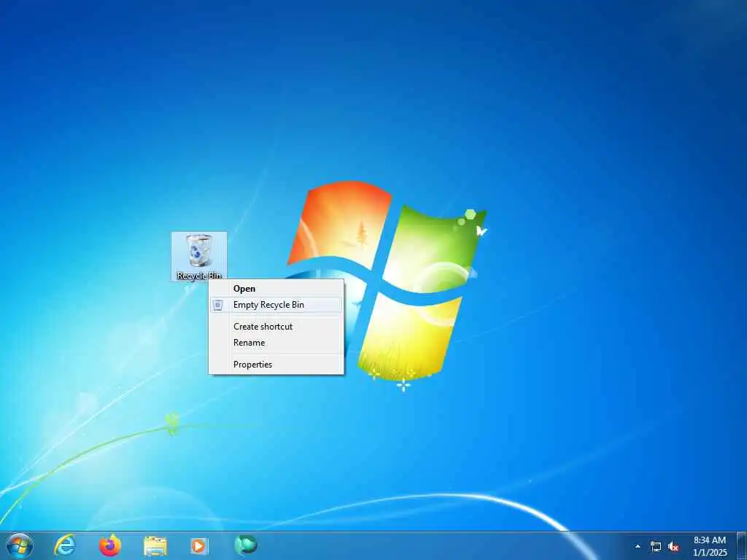Screen dimensions: 747x560
Task: Open Properties from the context menu
Action: point(276,365)
